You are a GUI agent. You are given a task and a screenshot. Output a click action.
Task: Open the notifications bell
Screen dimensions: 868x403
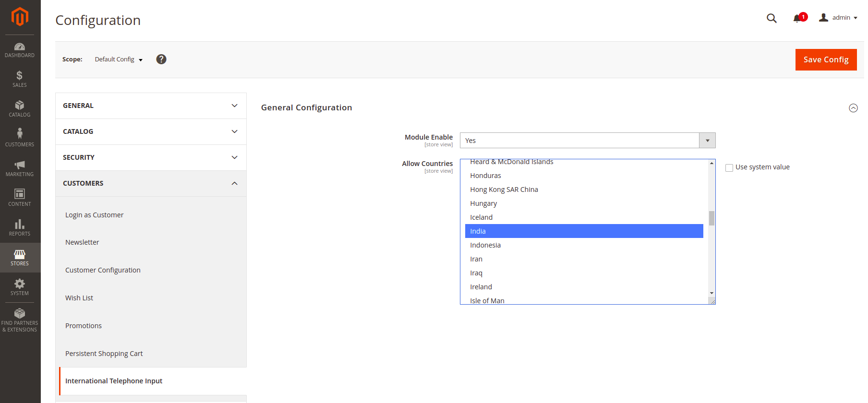(797, 18)
